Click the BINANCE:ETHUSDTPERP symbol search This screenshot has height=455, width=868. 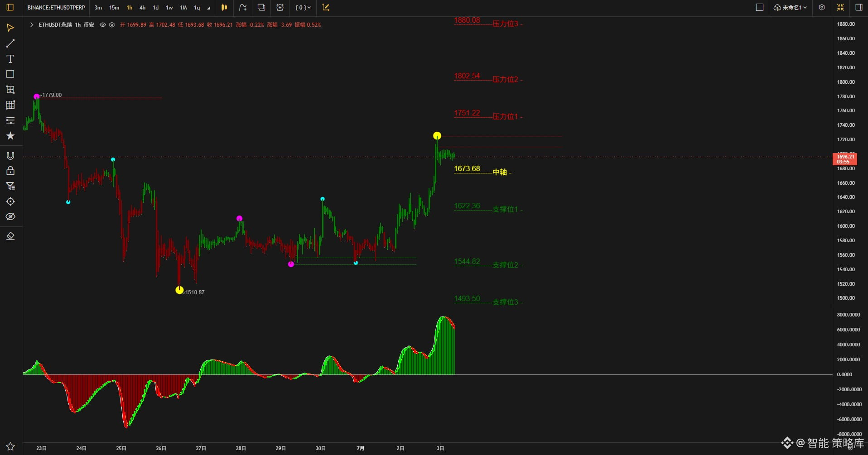pyautogui.click(x=56, y=8)
